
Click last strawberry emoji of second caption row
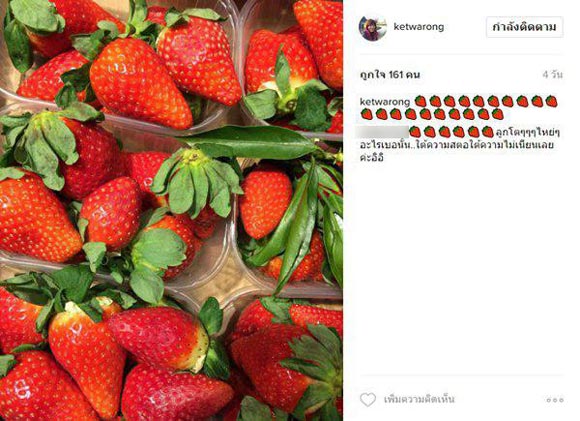tap(498, 114)
